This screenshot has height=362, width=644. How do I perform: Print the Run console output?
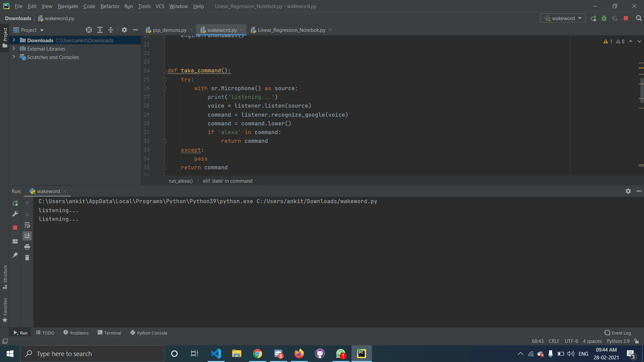tap(27, 247)
